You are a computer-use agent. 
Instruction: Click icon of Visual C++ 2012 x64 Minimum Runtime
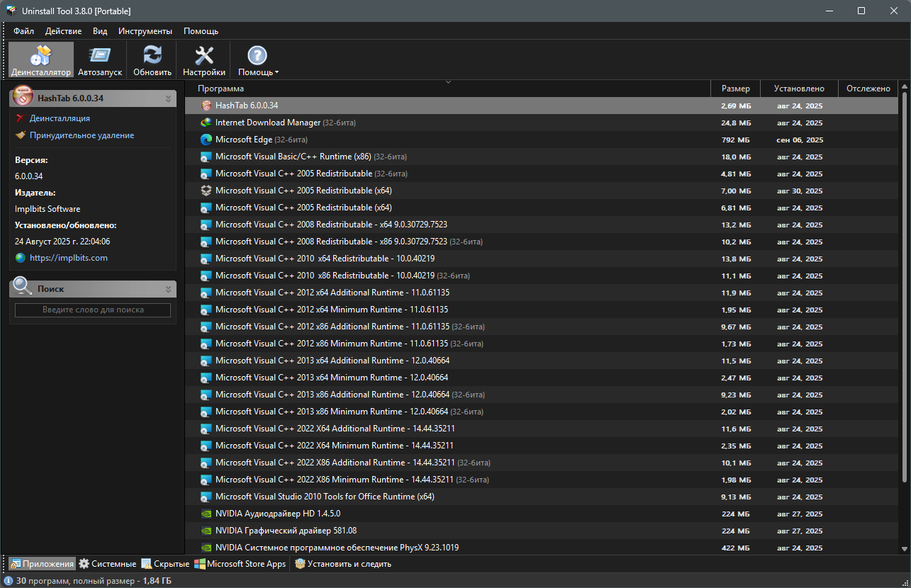206,310
